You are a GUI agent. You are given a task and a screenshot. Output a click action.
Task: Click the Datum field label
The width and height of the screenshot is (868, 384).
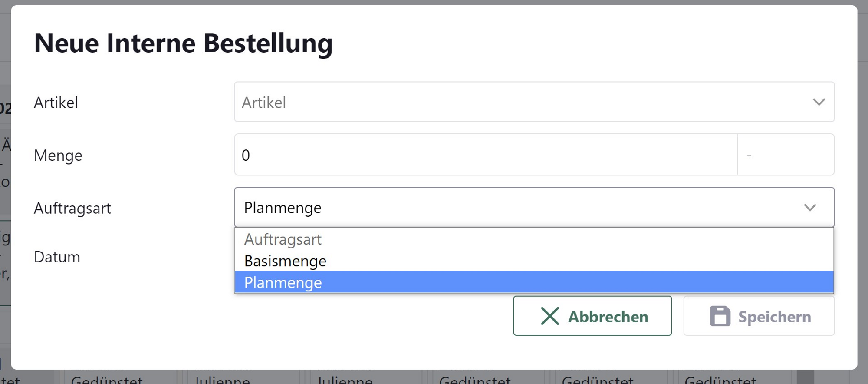coord(57,257)
